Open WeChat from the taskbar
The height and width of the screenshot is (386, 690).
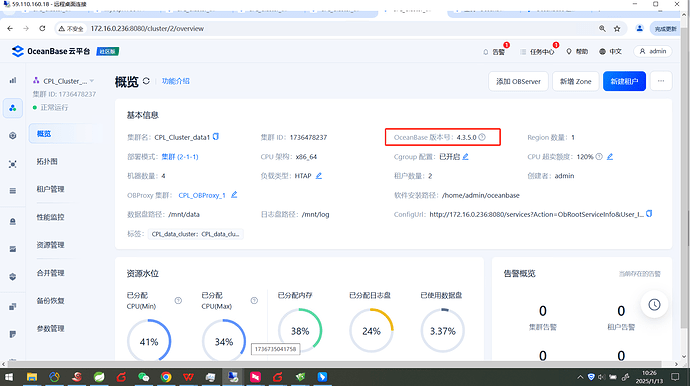143,377
